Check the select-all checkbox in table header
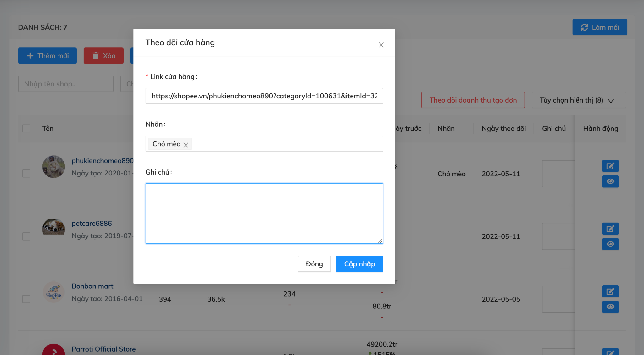The height and width of the screenshot is (355, 644). pos(26,128)
